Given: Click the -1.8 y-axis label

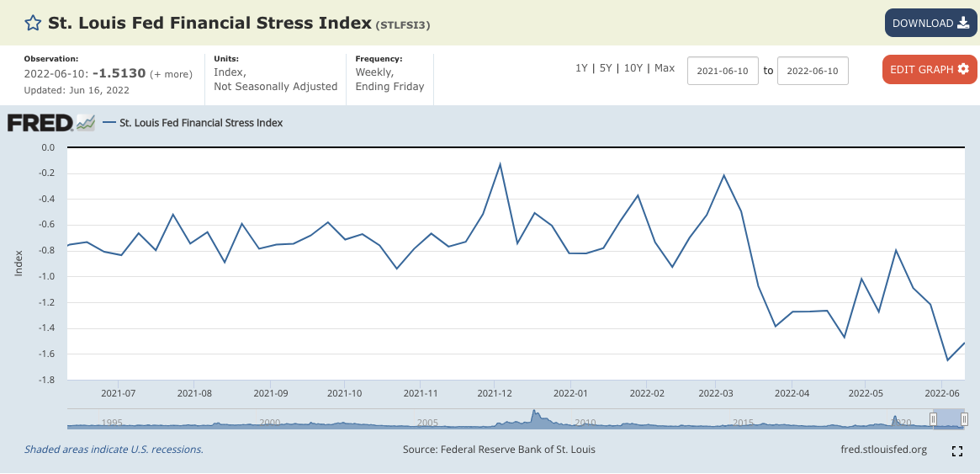Looking at the screenshot, I should pyautogui.click(x=47, y=380).
